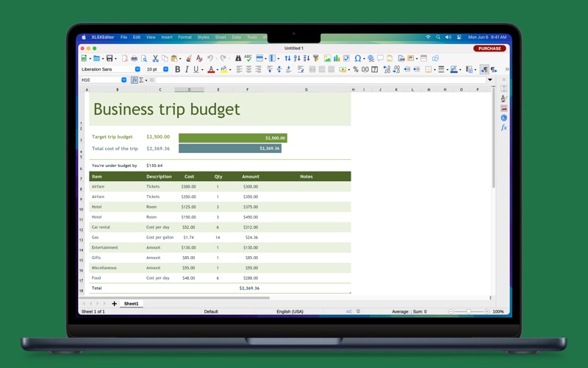Toggle Align Right
This screenshot has height=368, width=588.
258,69
